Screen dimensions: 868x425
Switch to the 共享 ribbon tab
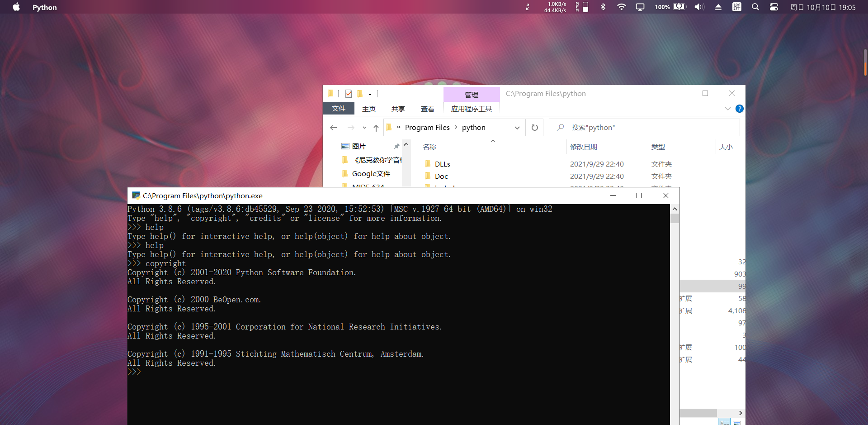click(x=398, y=109)
